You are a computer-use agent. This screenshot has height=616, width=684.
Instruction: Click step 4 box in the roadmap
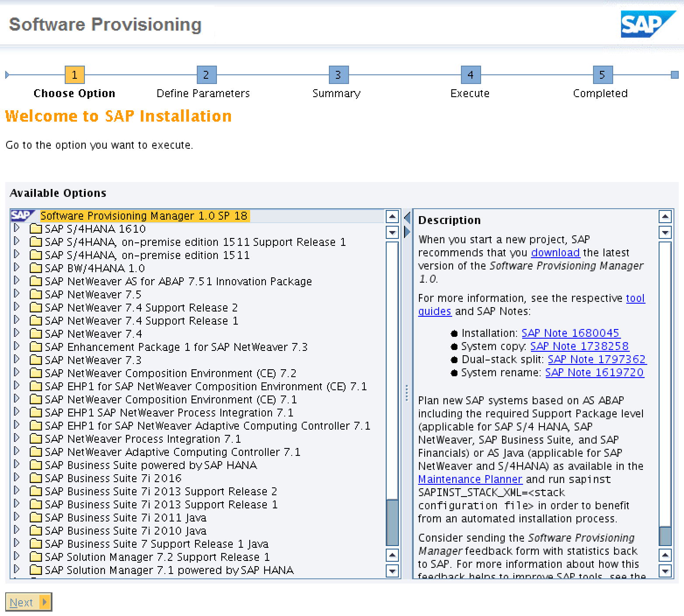pyautogui.click(x=471, y=75)
